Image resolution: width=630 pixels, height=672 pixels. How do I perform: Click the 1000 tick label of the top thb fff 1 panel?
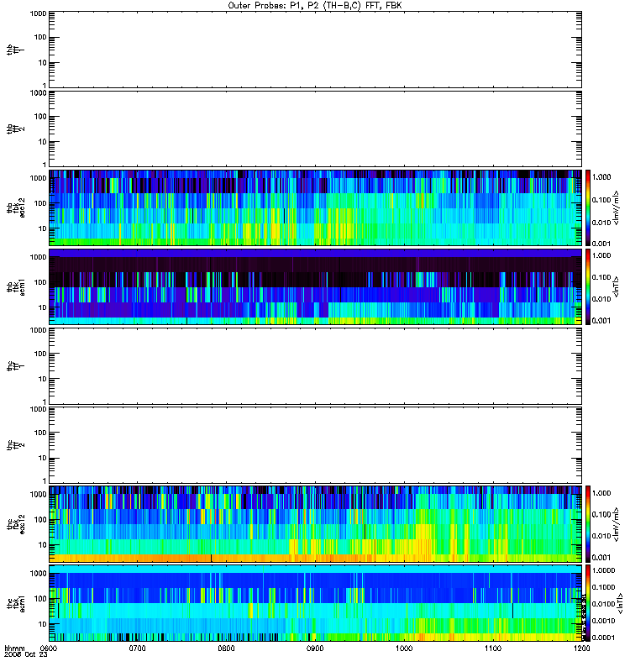coord(38,13)
